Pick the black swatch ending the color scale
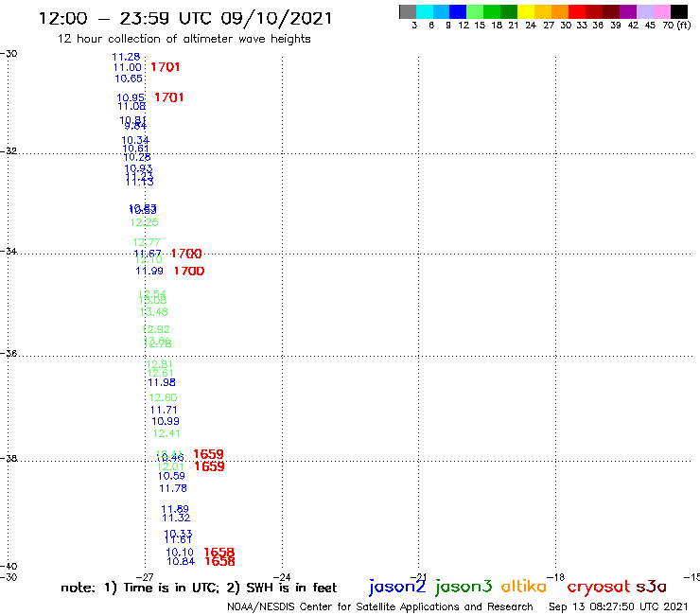The height and width of the screenshot is (615, 700). [679, 11]
